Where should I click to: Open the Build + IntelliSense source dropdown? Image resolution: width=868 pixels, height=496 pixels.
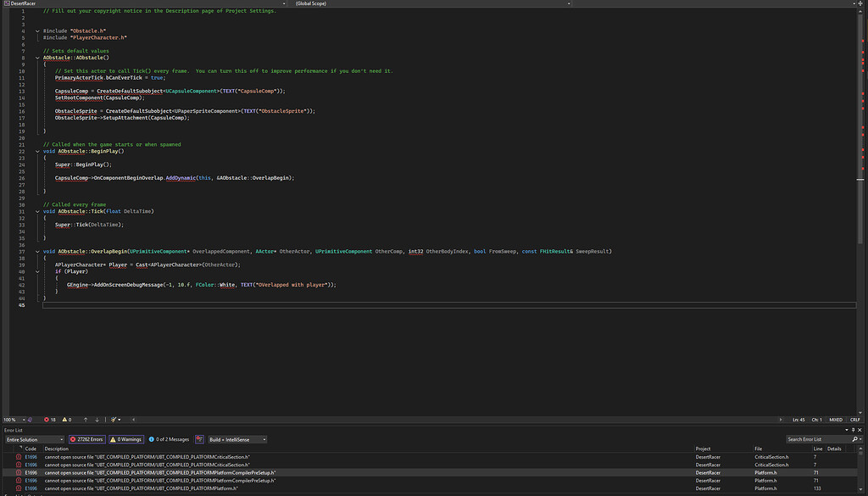click(x=237, y=439)
